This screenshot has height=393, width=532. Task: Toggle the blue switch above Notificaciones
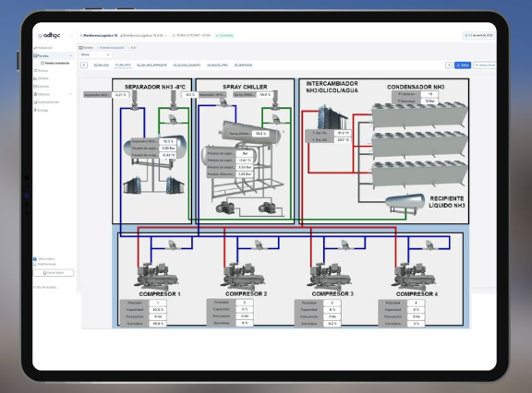point(35,259)
